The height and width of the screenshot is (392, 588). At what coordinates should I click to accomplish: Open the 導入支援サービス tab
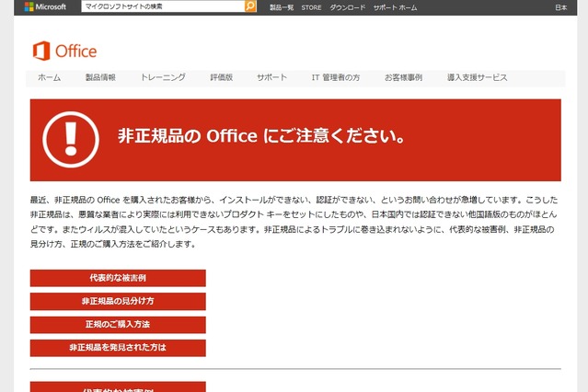pyautogui.click(x=477, y=77)
